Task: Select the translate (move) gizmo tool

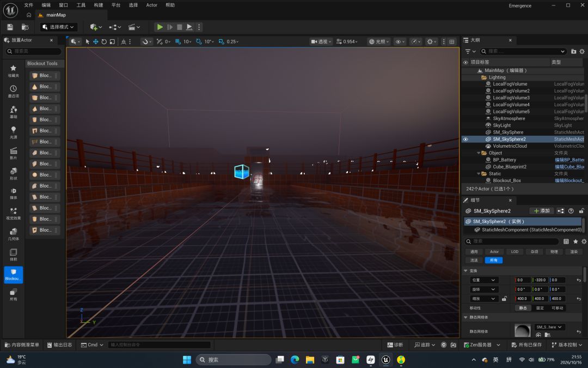Action: click(96, 41)
